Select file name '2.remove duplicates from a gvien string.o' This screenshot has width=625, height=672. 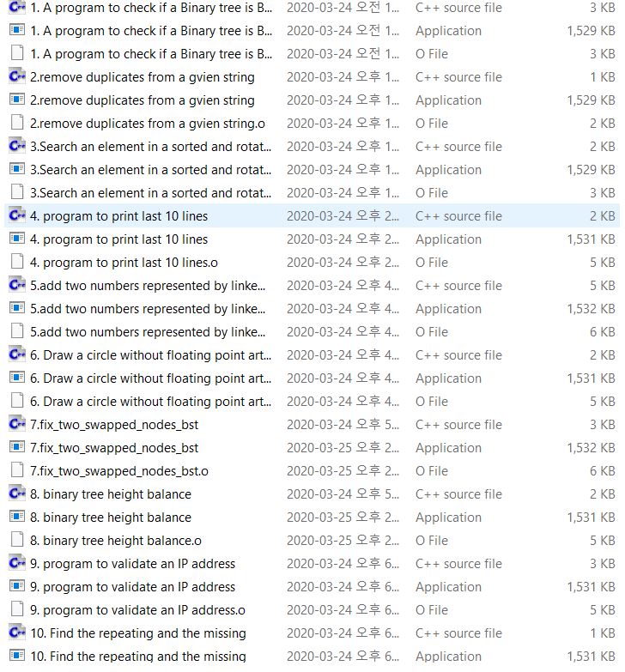(x=148, y=124)
